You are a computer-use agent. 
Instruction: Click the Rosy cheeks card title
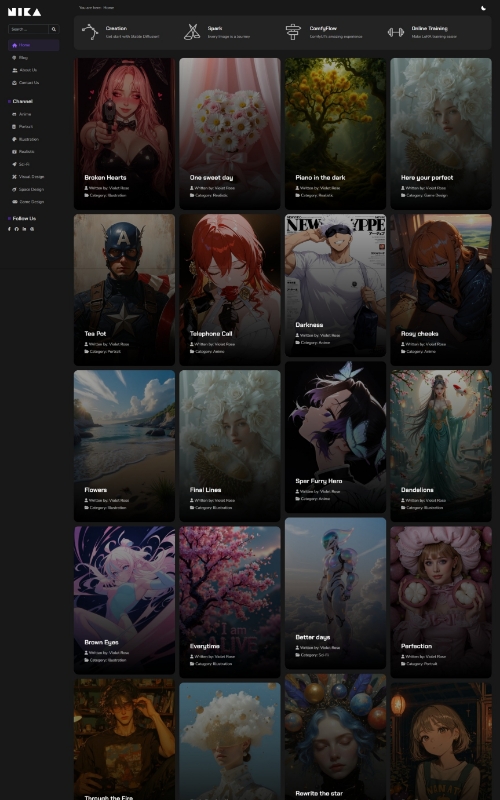point(419,334)
